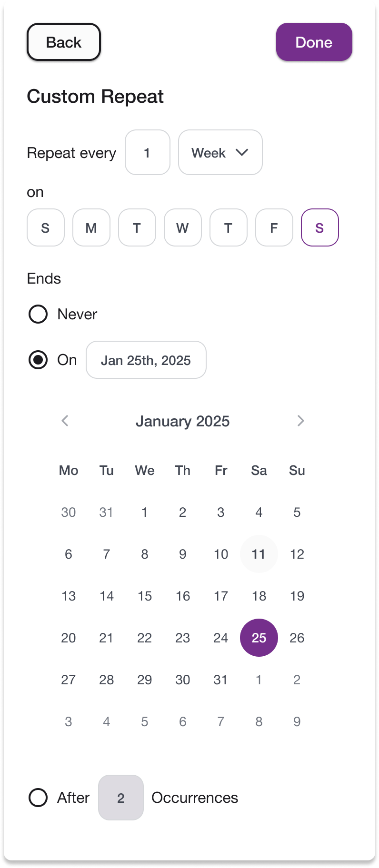Go to the previous month
This screenshot has width=379, height=868.
(65, 421)
